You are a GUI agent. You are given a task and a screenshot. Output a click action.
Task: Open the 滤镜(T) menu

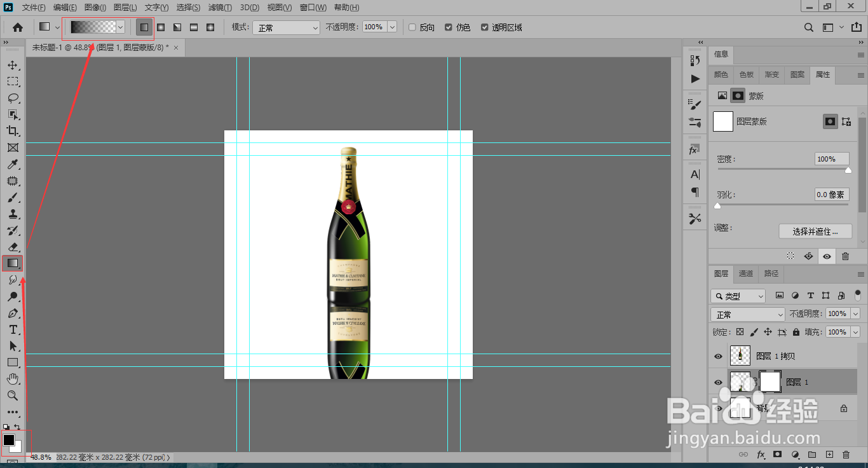tap(220, 8)
